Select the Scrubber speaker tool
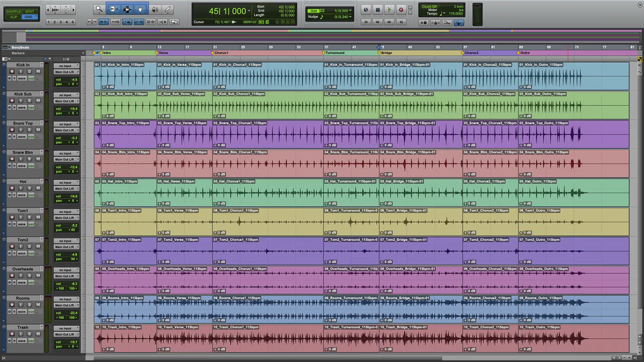 (x=155, y=9)
